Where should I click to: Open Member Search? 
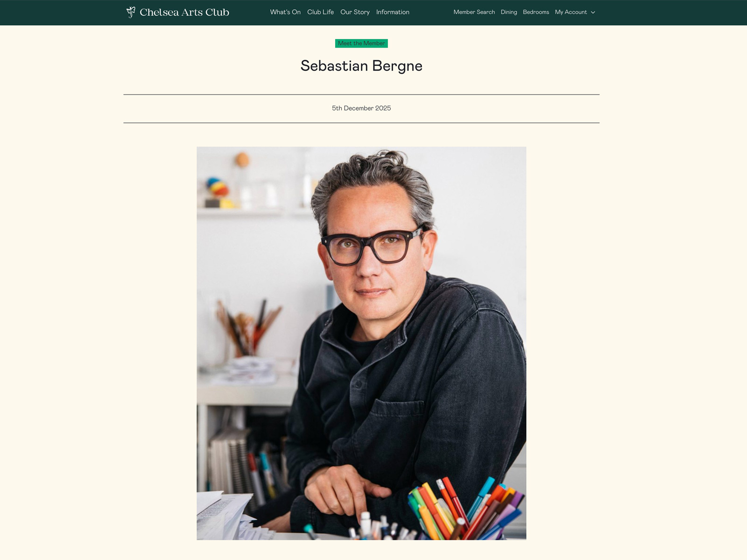coord(474,12)
